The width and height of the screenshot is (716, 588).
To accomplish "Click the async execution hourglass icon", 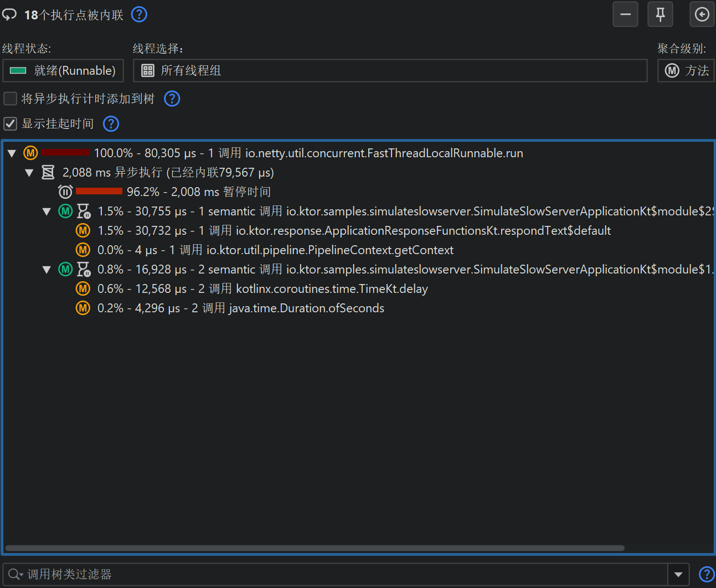I will (x=48, y=173).
